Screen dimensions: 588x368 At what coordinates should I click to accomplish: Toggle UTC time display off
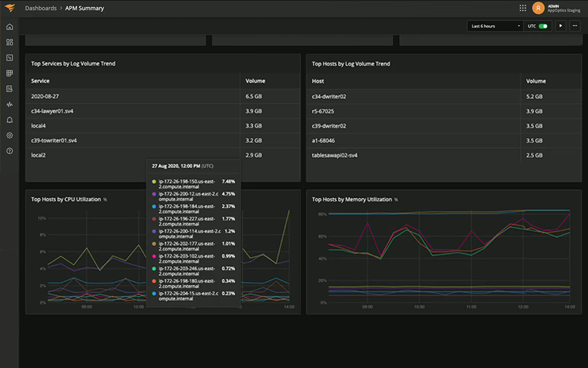click(x=544, y=26)
